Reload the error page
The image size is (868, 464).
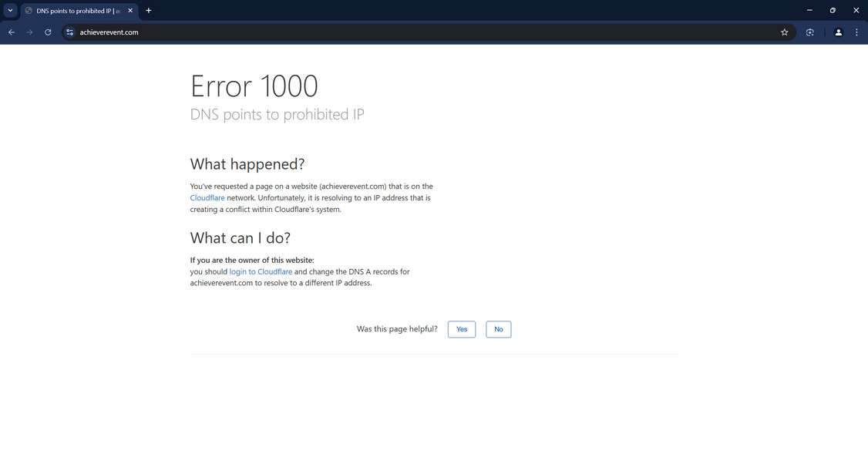pyautogui.click(x=47, y=32)
